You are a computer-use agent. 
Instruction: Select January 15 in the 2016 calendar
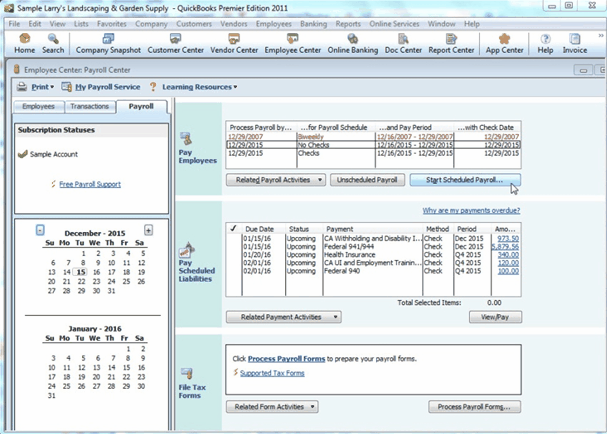click(126, 367)
